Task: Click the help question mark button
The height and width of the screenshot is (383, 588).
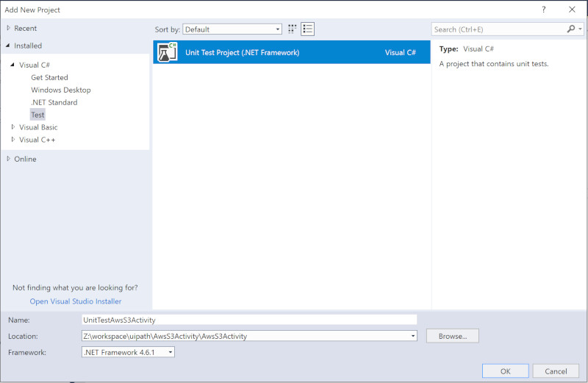Action: [x=543, y=10]
